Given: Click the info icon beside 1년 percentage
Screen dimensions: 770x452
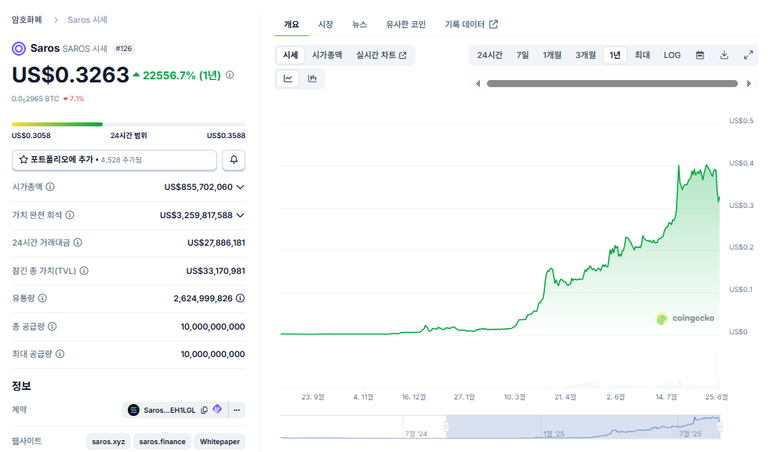Looking at the screenshot, I should pos(230,75).
